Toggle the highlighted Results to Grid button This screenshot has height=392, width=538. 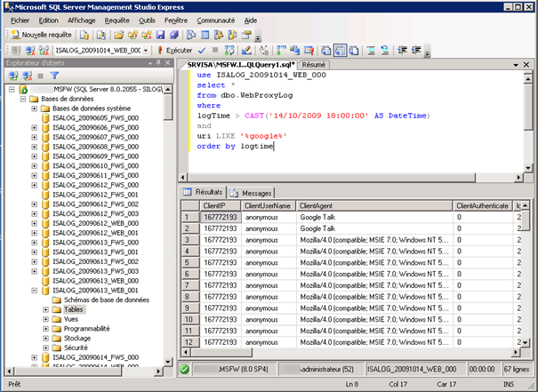tap(340, 51)
